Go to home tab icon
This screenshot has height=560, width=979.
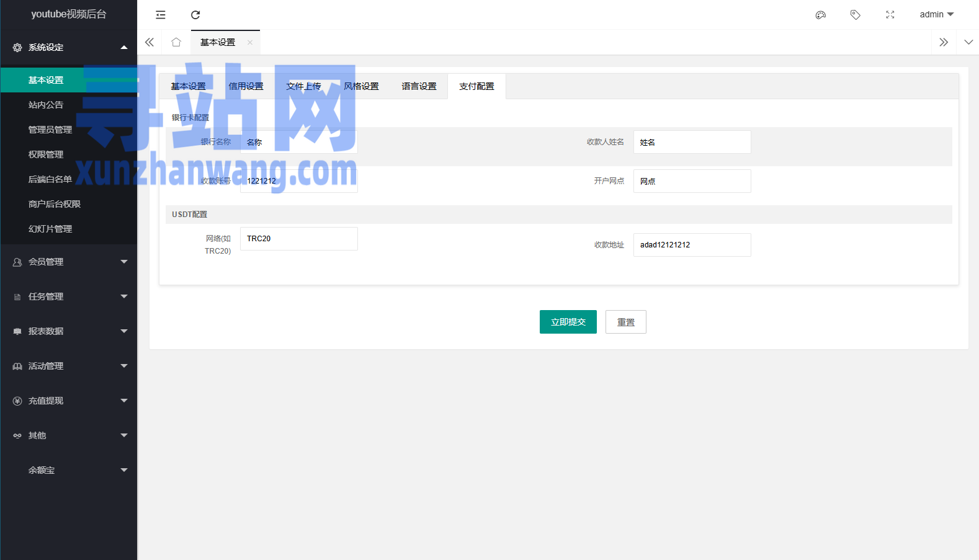(x=176, y=42)
